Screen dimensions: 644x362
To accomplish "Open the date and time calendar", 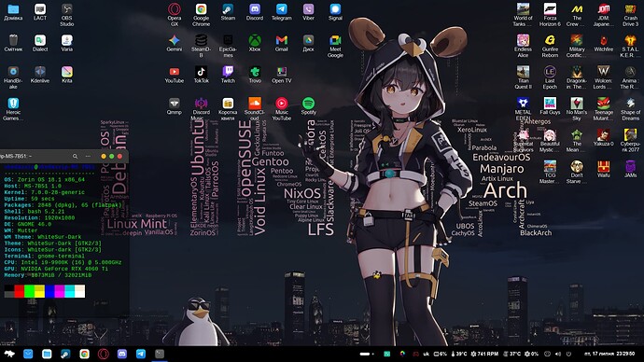I will (x=609, y=354).
